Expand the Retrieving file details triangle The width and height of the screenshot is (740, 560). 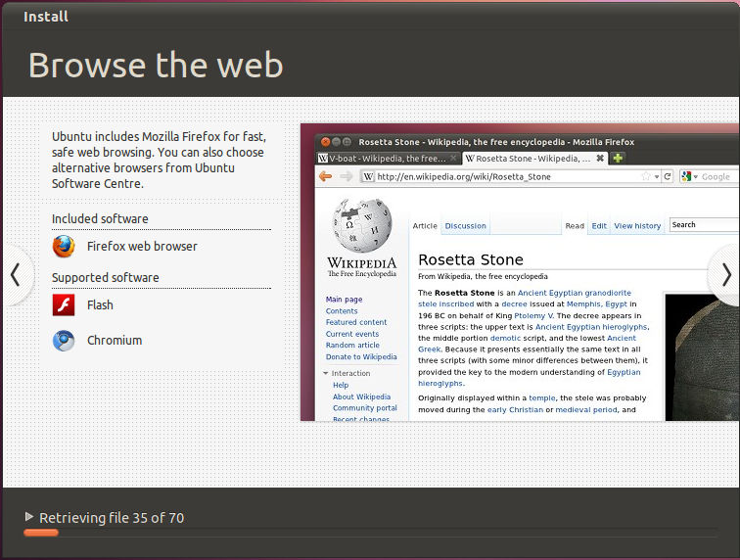[x=29, y=517]
